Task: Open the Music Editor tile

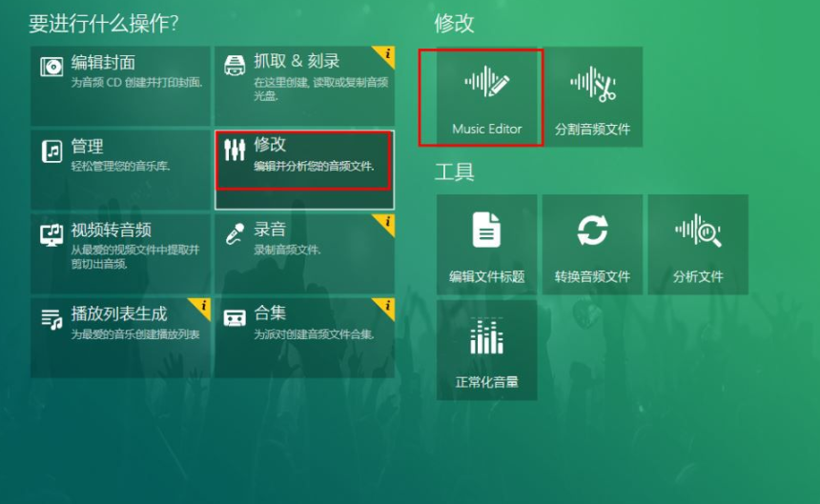Action: pyautogui.click(x=487, y=96)
